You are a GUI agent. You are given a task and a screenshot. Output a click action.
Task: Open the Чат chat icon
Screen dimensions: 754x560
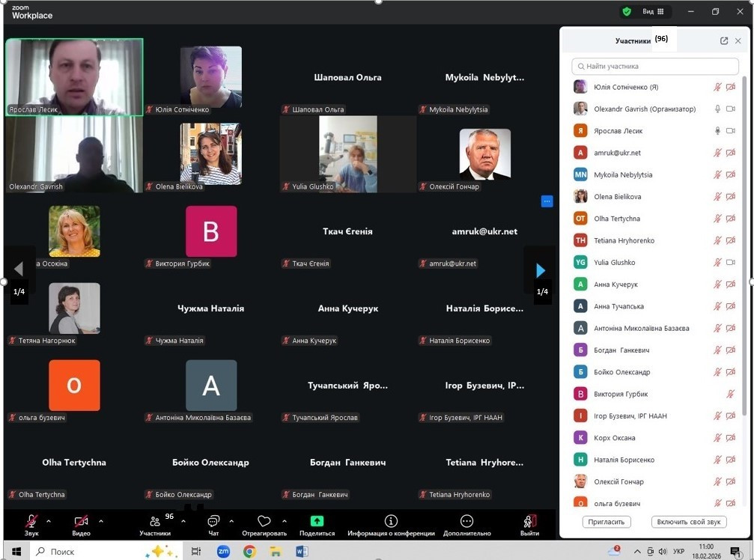[x=213, y=521]
